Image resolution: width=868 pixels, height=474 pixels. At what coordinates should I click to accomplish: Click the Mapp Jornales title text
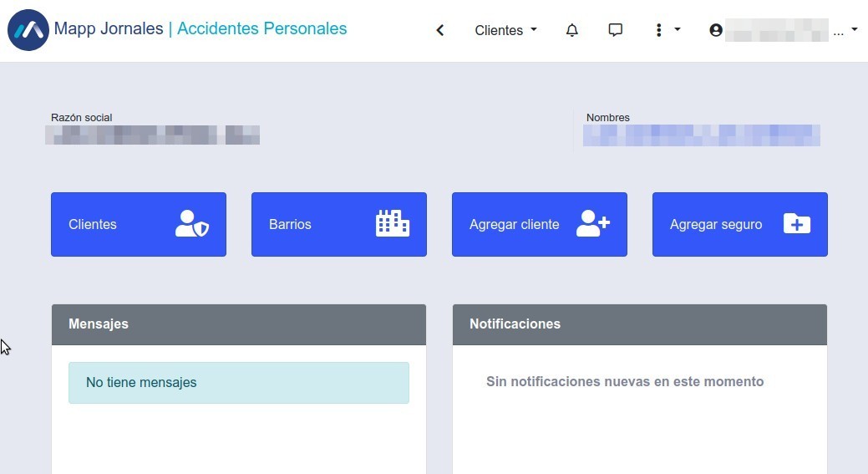(109, 28)
